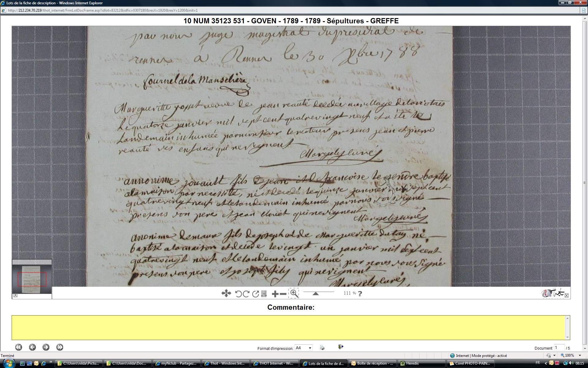Jump to last document page
The image size is (588, 368).
tap(60, 347)
